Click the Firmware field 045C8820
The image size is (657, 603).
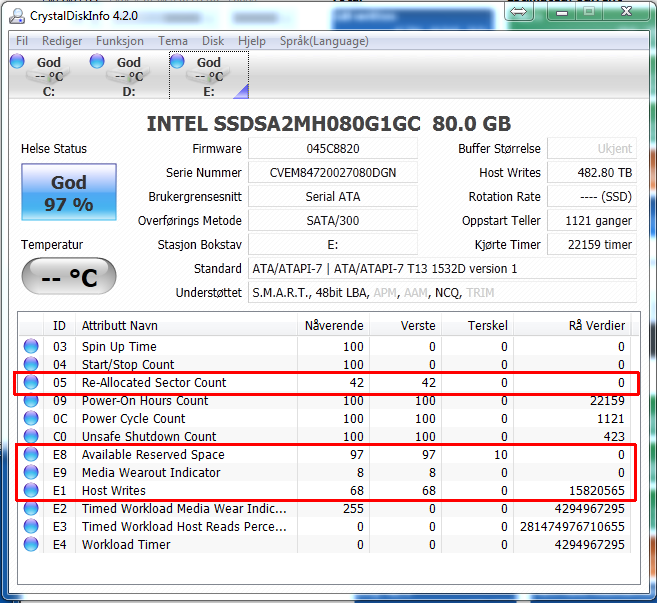[333, 149]
